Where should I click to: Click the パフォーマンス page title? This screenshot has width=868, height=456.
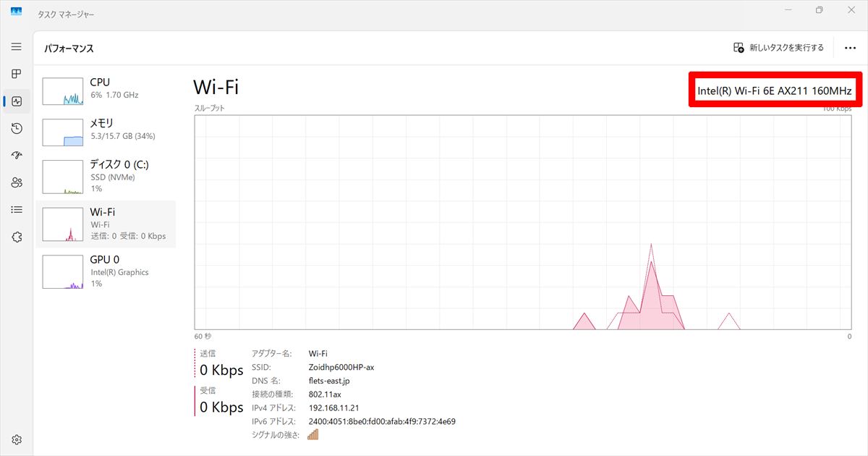69,48
